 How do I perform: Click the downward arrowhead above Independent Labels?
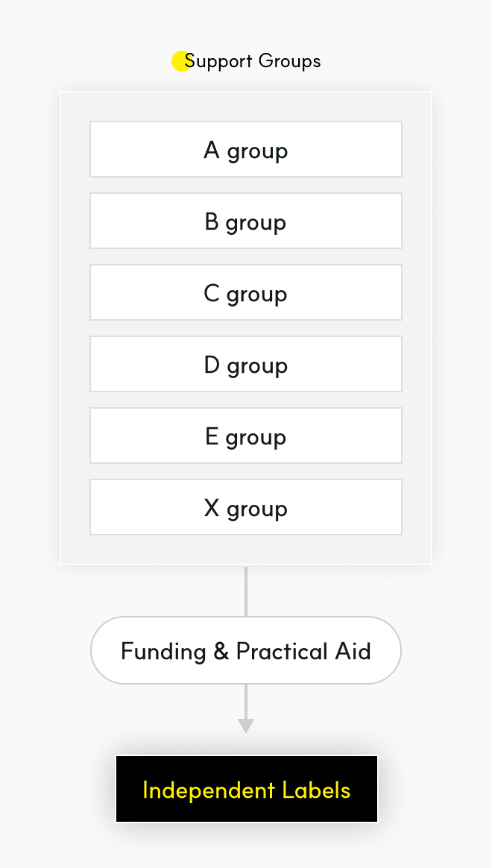[x=246, y=726]
